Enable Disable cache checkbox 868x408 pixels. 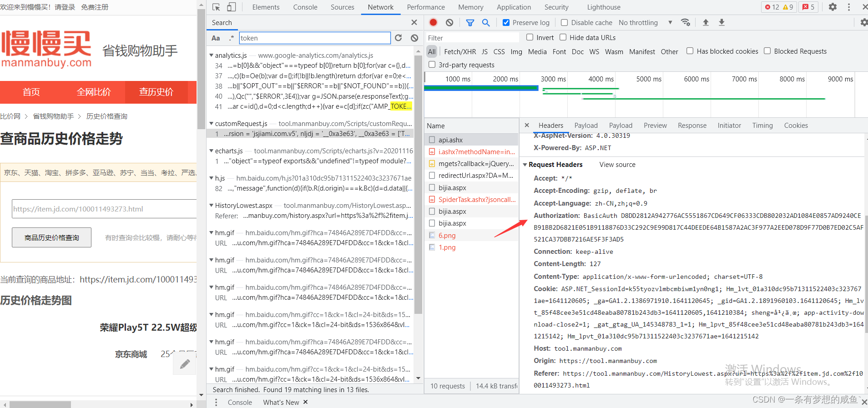point(565,22)
